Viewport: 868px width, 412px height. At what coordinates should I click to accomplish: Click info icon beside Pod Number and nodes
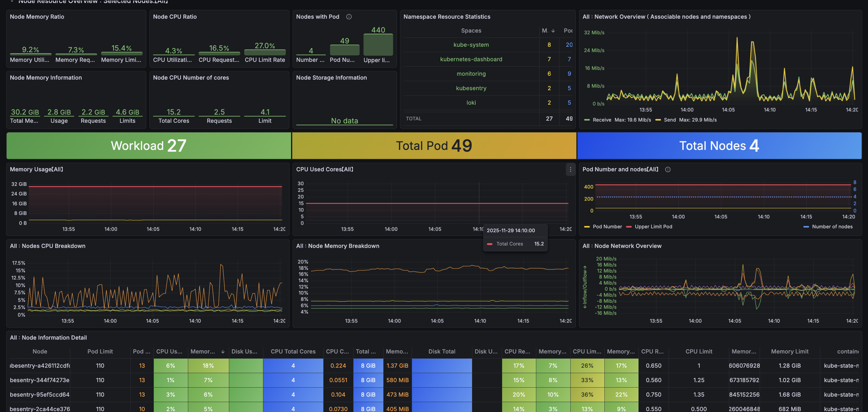(667, 170)
